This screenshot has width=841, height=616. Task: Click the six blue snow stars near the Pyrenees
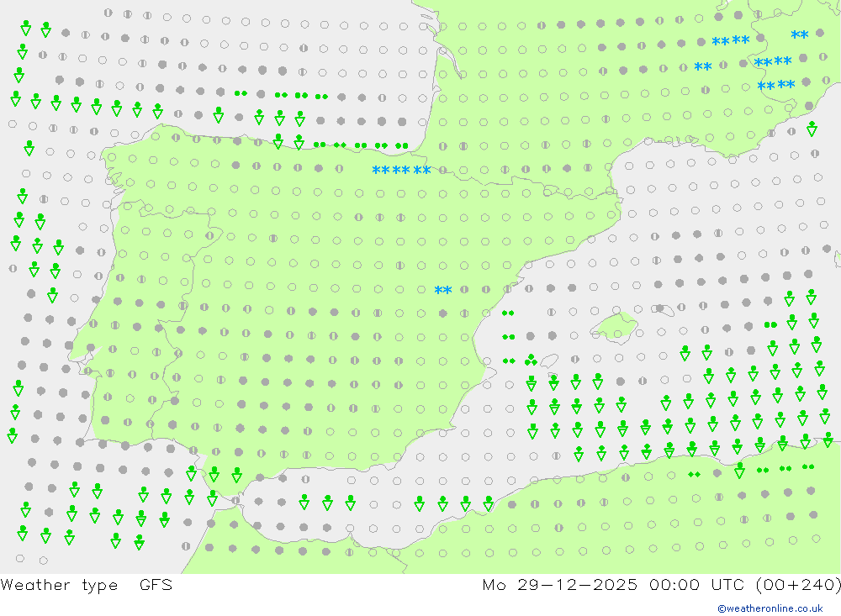402,171
